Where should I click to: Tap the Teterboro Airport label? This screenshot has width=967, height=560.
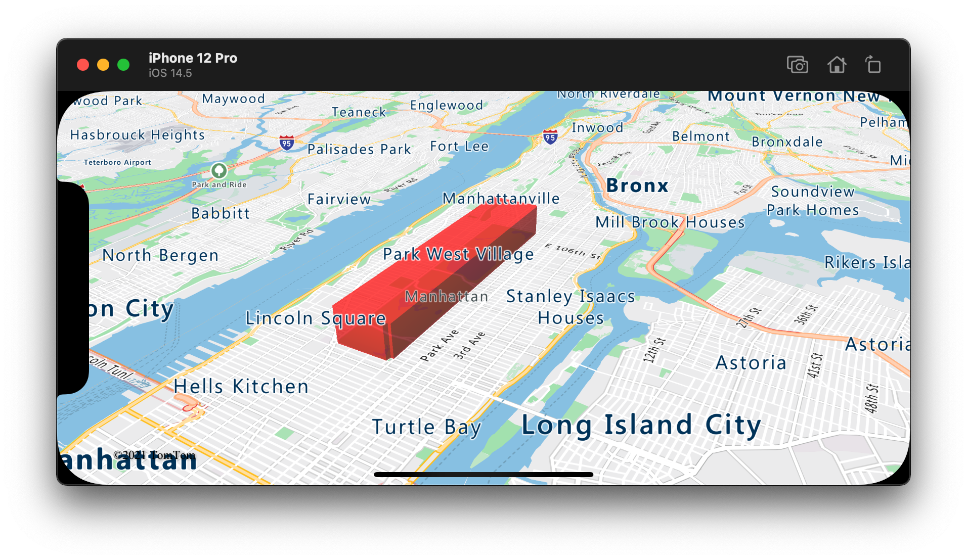(x=117, y=162)
